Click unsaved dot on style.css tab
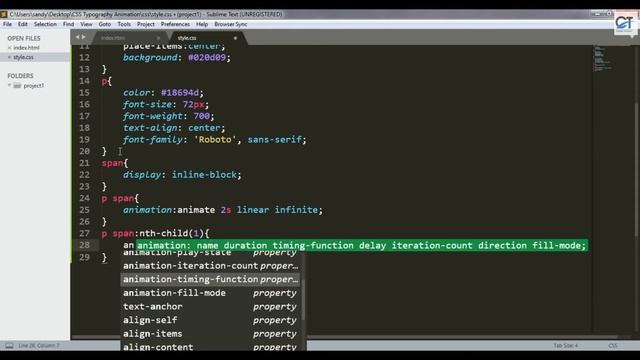 coord(235,38)
